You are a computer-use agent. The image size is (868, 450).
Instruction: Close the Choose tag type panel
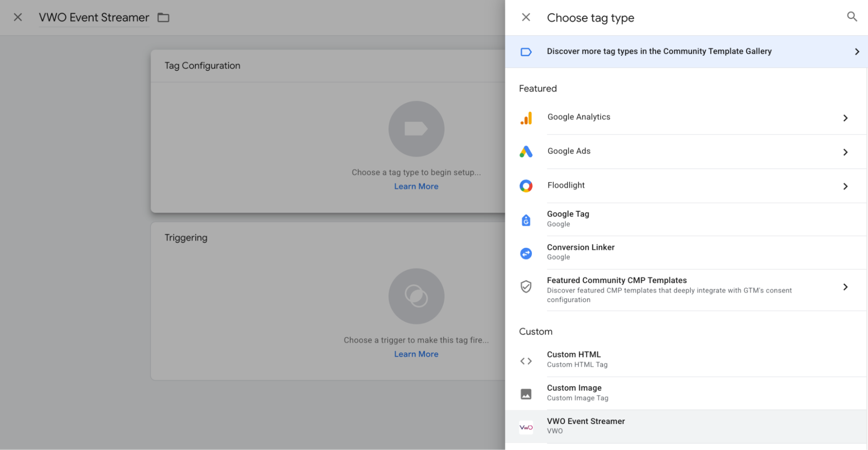pos(526,17)
